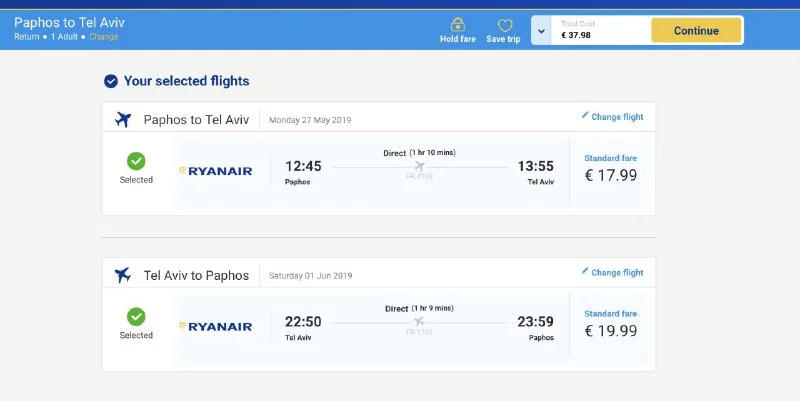Select the €17.99 Standard fare
800x401 pixels.
(610, 175)
